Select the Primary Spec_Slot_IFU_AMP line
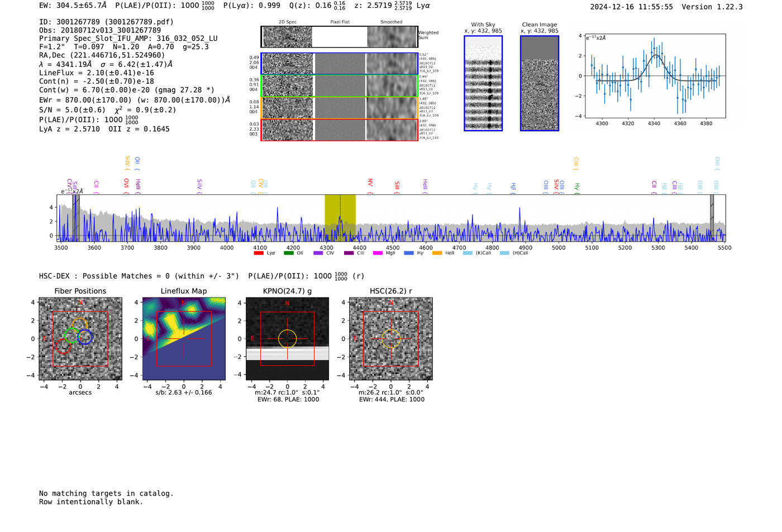 tap(128, 39)
